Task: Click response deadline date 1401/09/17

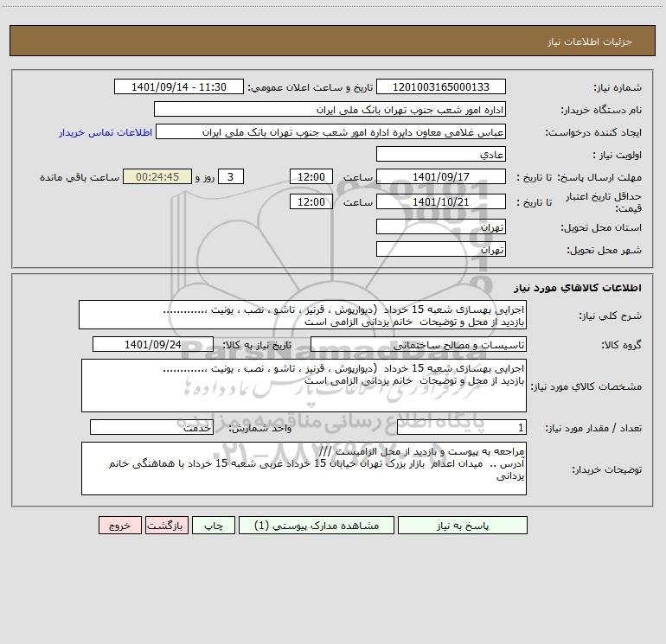Action: point(441,176)
